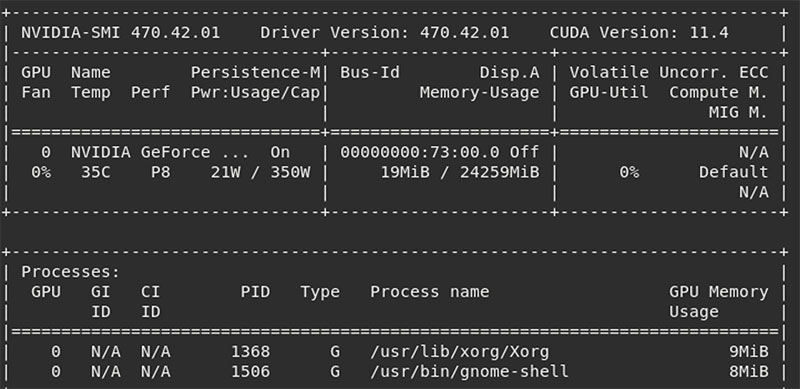This screenshot has height=389, width=800.
Task: Click the NVIDIA-SMI 470.42.01 version text
Action: (120, 33)
